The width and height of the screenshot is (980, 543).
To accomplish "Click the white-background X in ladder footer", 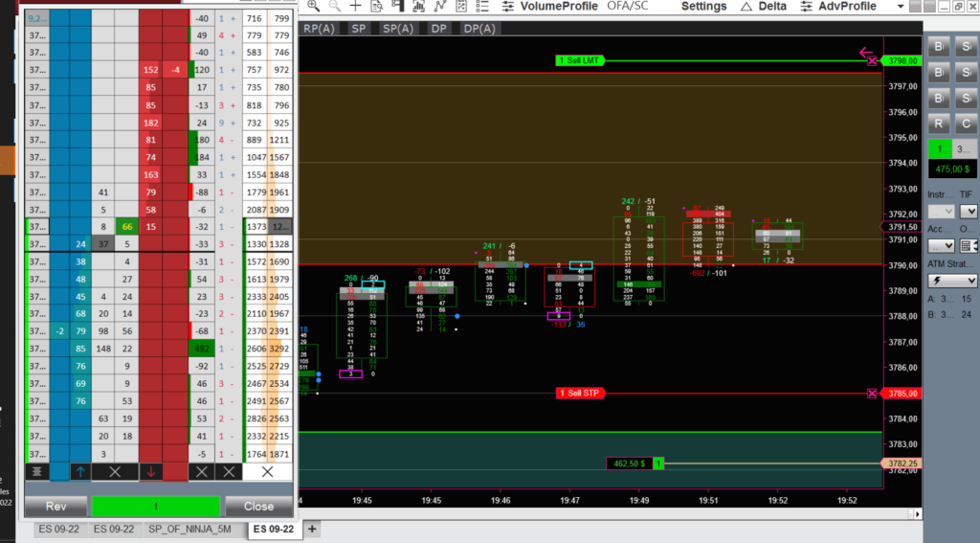I will pyautogui.click(x=268, y=472).
